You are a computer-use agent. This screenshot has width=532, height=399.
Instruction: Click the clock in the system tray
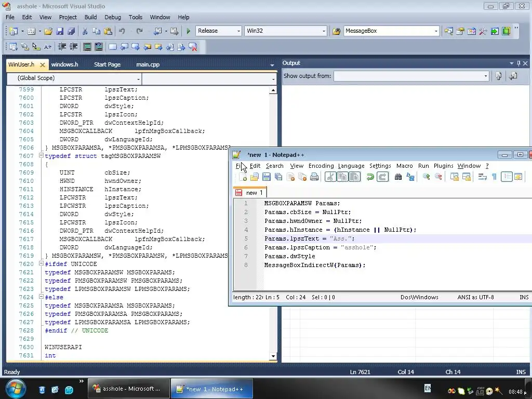(518, 392)
